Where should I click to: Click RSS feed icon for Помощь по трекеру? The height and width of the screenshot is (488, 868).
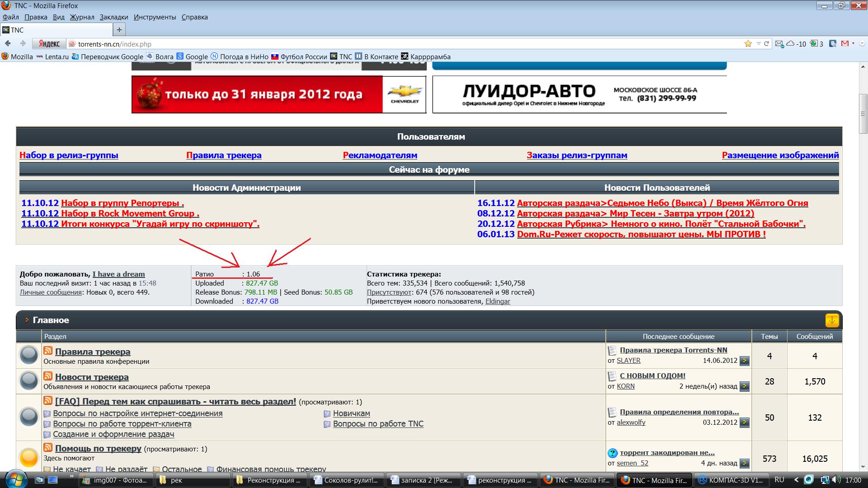tap(48, 447)
